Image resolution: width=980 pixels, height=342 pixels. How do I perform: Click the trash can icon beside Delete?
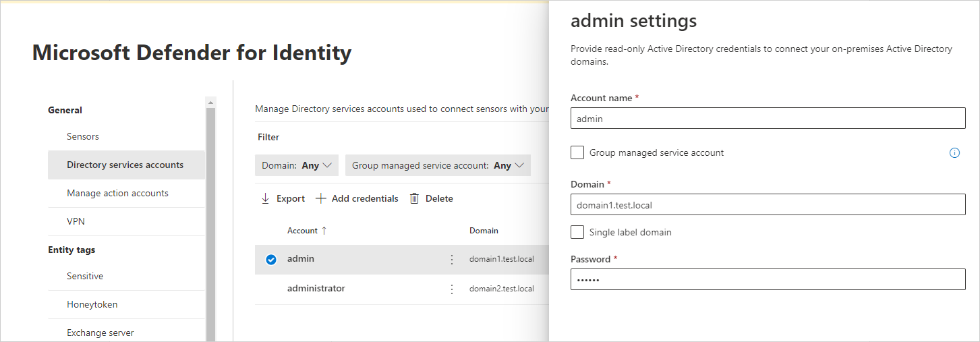[415, 198]
